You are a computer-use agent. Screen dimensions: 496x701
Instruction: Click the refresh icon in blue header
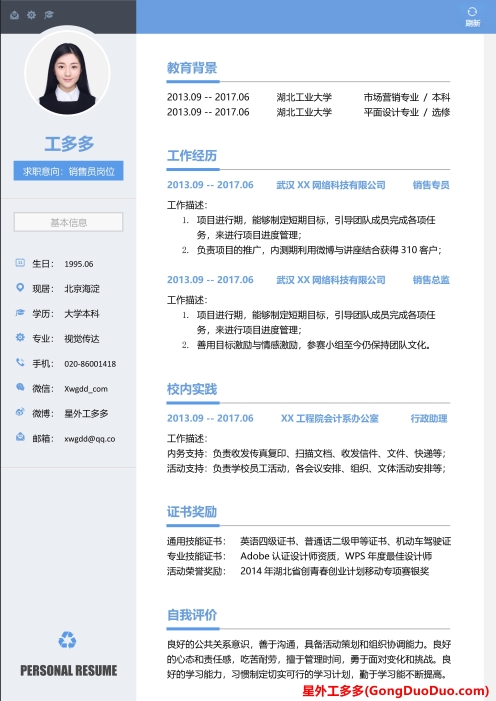(472, 12)
